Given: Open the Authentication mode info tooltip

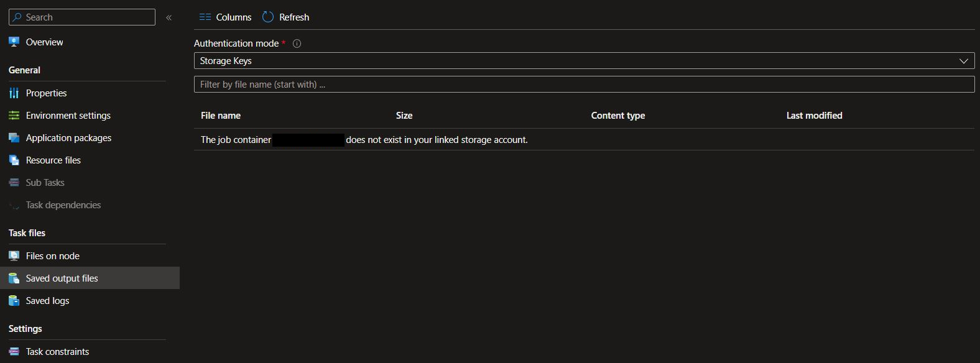Looking at the screenshot, I should coord(297,43).
